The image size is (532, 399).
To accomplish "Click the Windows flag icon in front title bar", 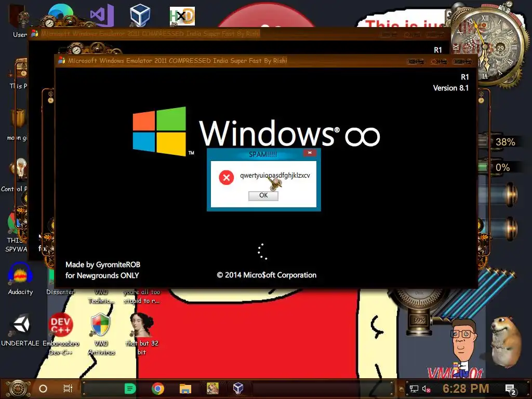I will tap(62, 60).
